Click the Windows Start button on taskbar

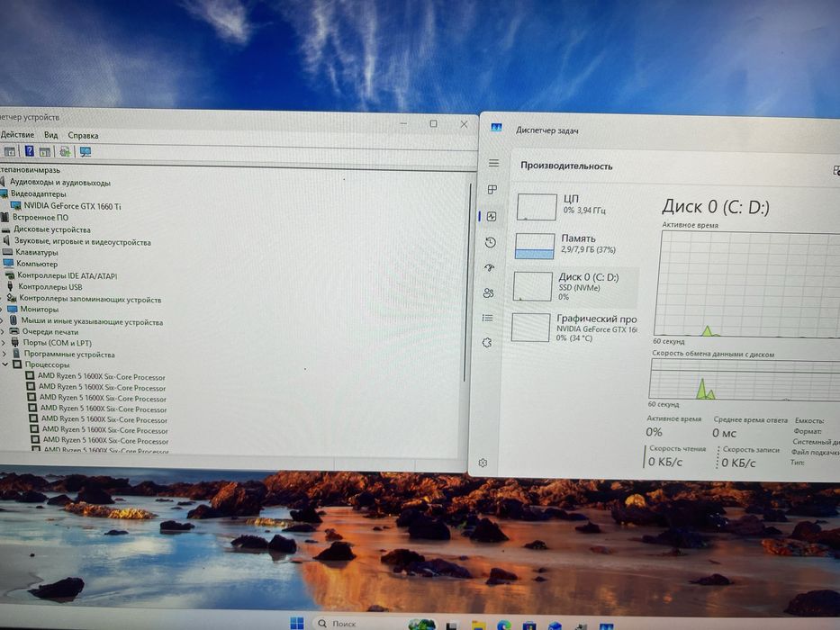coord(297,623)
